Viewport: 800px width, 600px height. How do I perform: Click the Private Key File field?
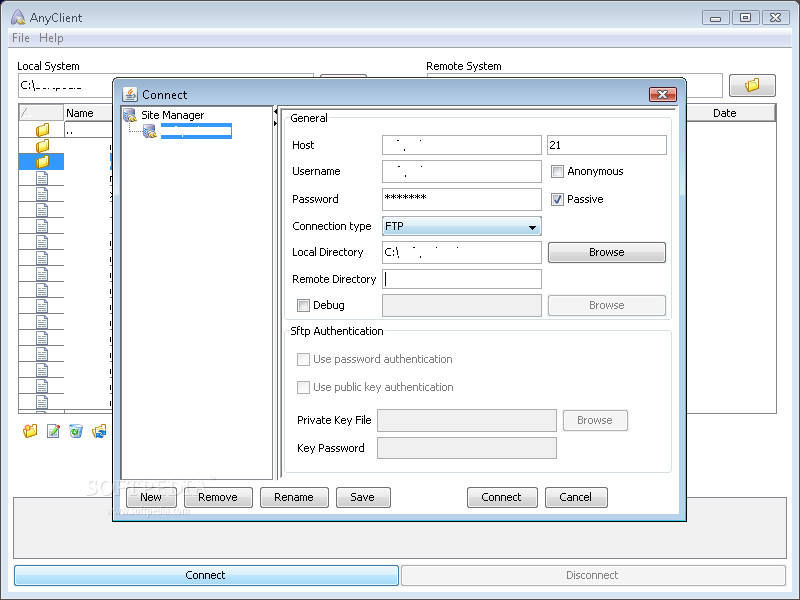tap(467, 420)
